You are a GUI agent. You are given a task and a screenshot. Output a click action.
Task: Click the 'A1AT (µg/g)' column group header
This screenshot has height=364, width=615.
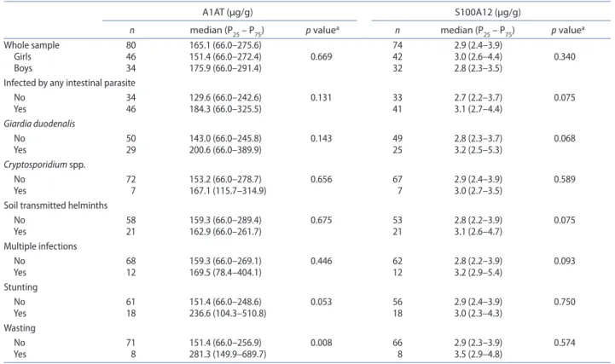(228, 13)
